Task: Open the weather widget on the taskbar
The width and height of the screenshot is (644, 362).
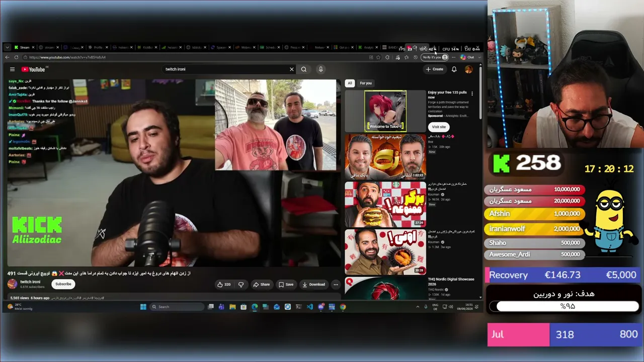Action: point(20,307)
